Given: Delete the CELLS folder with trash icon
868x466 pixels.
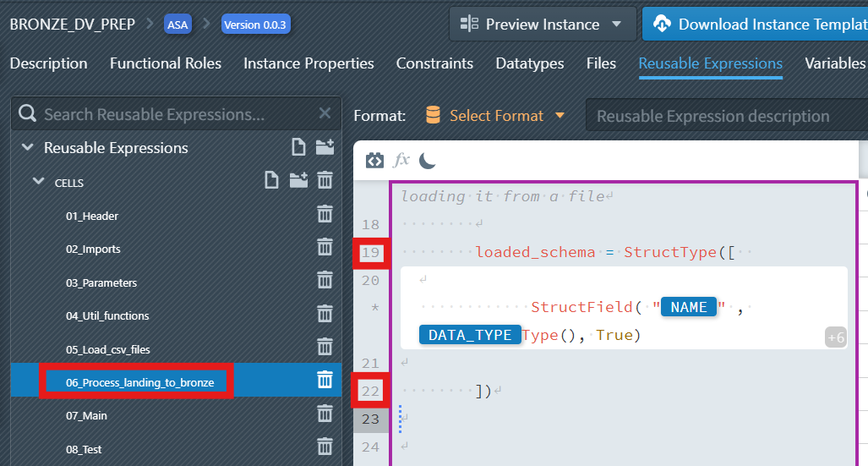Looking at the screenshot, I should pyautogui.click(x=325, y=180).
